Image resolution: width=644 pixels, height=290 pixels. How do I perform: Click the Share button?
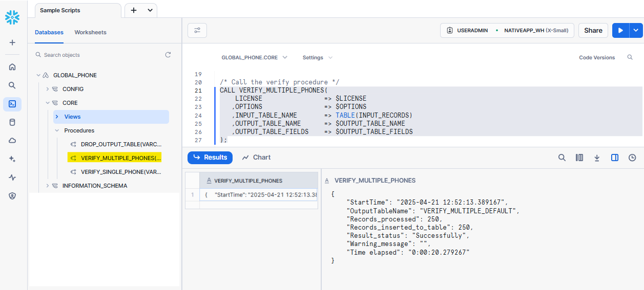pos(593,30)
